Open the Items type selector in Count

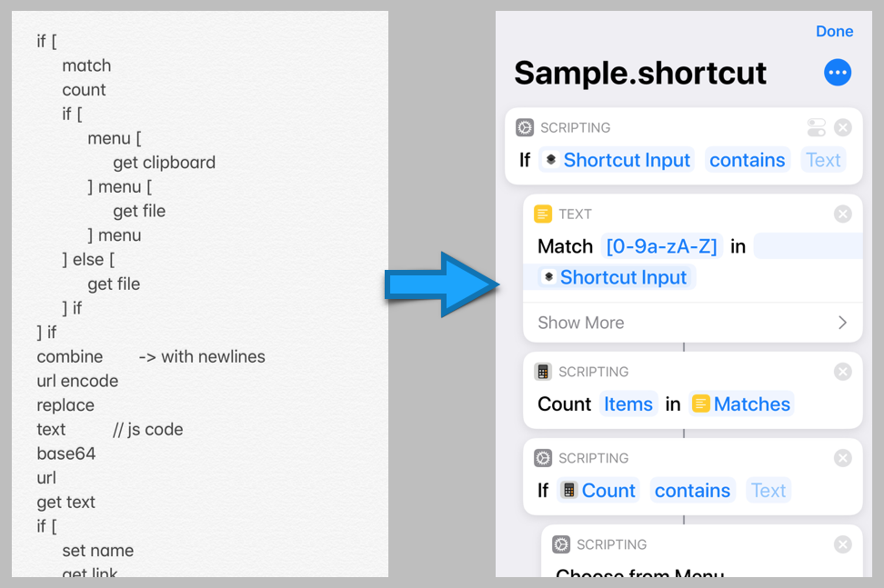point(628,404)
